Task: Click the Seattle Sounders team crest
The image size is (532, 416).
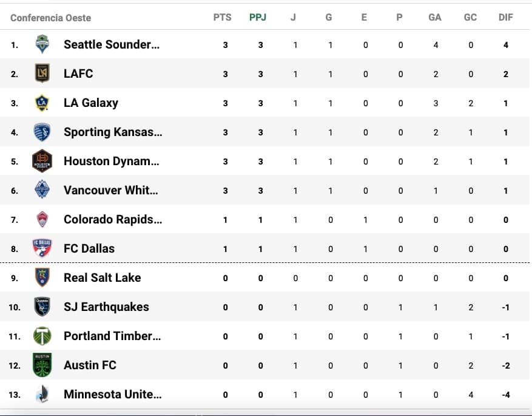Action: (x=42, y=44)
